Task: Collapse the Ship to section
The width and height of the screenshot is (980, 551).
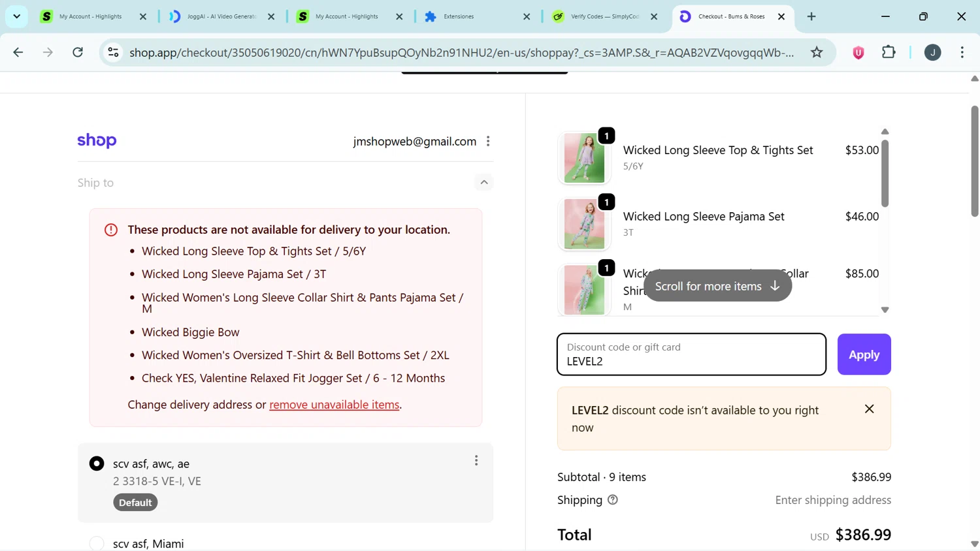Action: (484, 182)
